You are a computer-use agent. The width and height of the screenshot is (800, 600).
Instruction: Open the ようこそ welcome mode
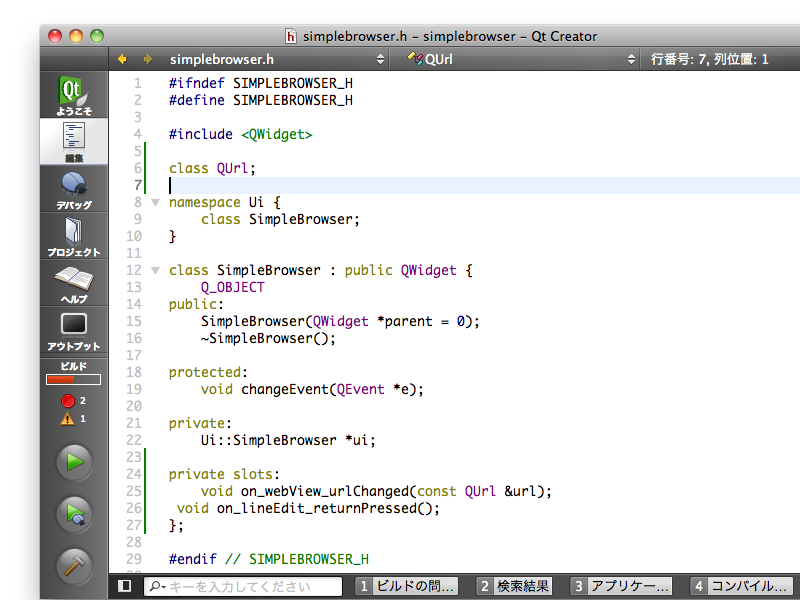coord(74,95)
